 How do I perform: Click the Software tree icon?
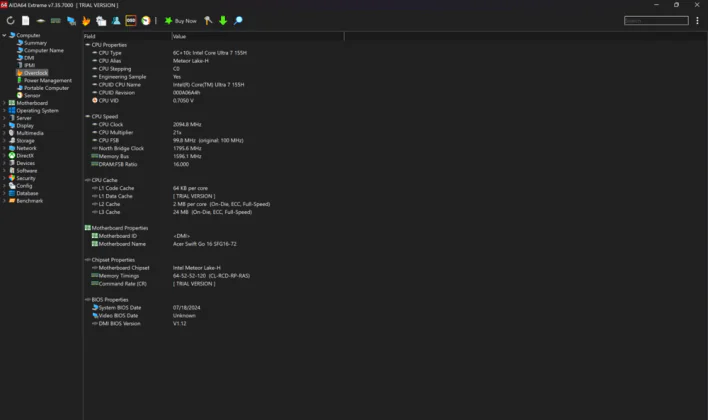pyautogui.click(x=12, y=171)
